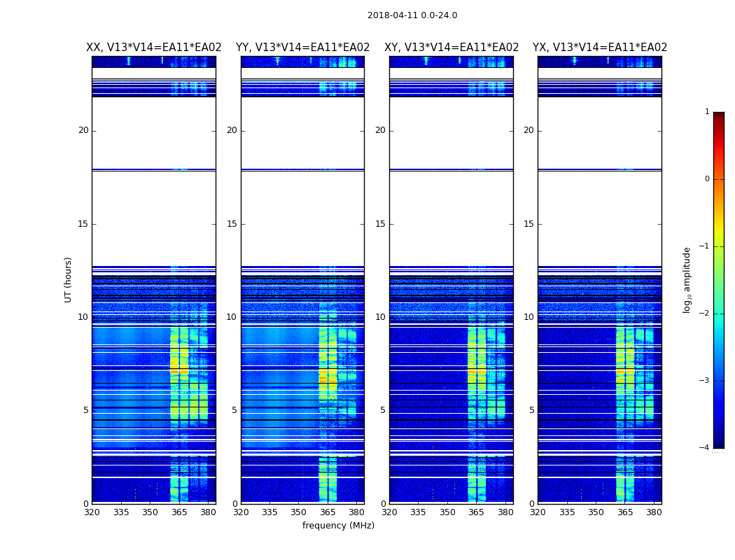This screenshot has height=560, width=735.
Task: Click the "380" frequency tick of YY panel
Action: [x=357, y=512]
